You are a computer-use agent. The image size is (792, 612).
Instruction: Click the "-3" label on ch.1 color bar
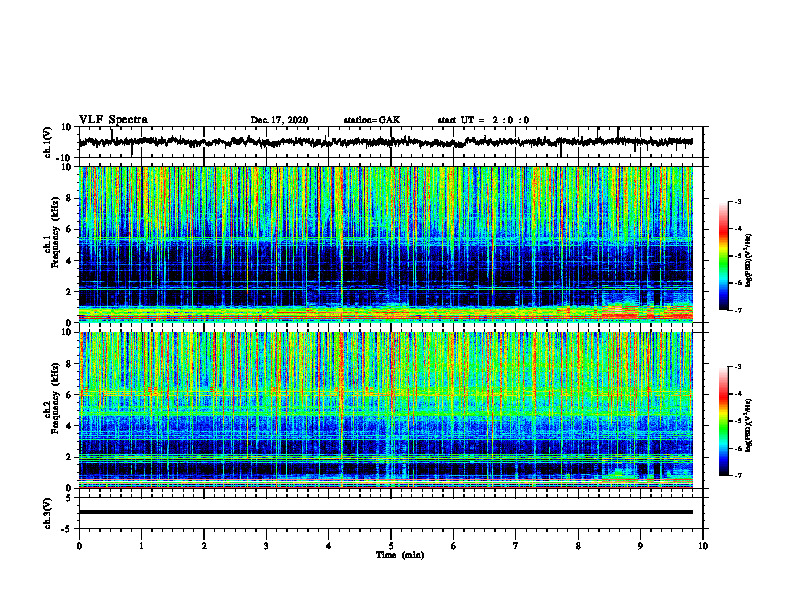pos(737,202)
